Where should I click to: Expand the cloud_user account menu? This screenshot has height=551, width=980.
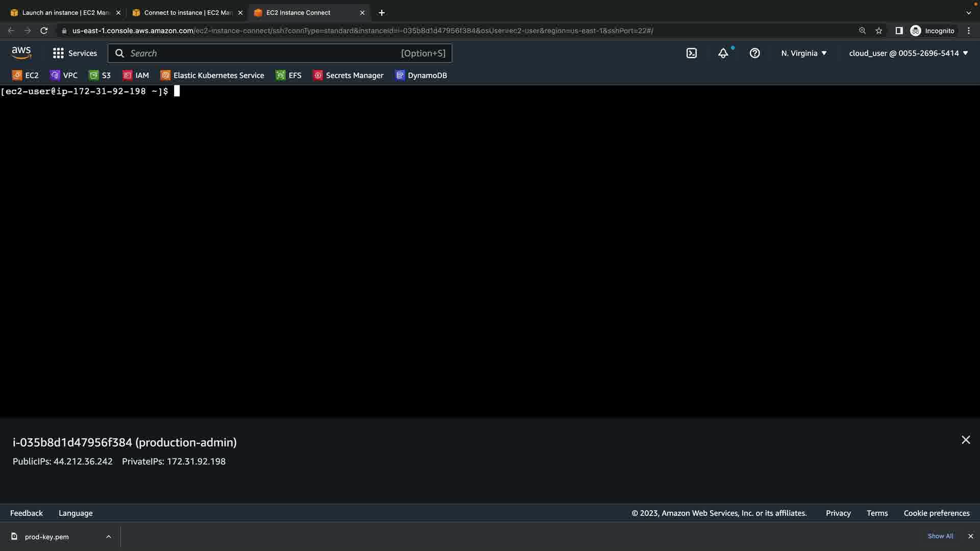click(x=909, y=53)
